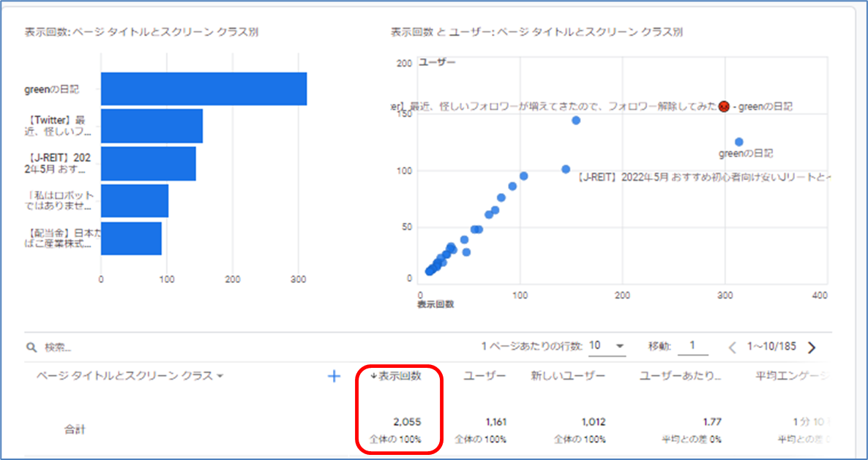Click the 「私はロボット bar chart axis label

click(60, 201)
